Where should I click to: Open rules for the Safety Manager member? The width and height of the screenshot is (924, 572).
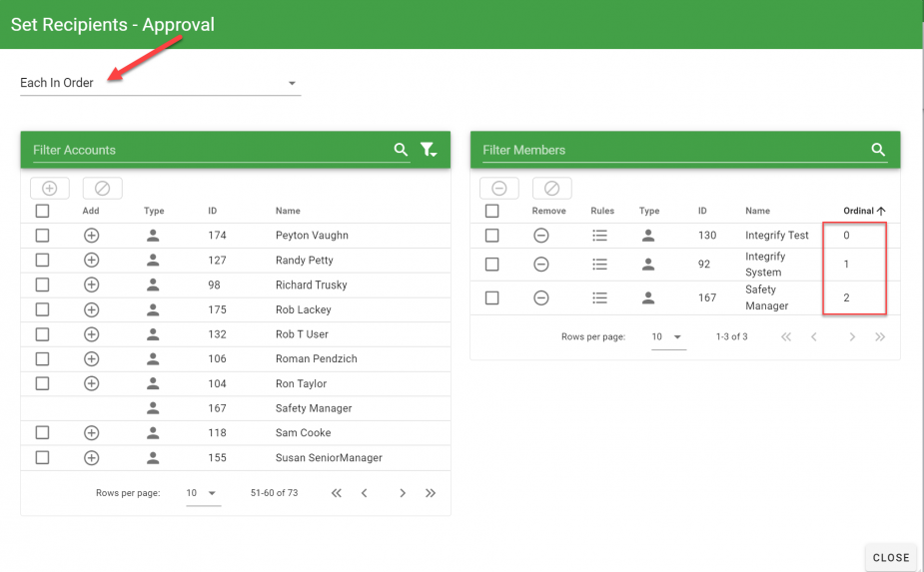[x=599, y=297]
